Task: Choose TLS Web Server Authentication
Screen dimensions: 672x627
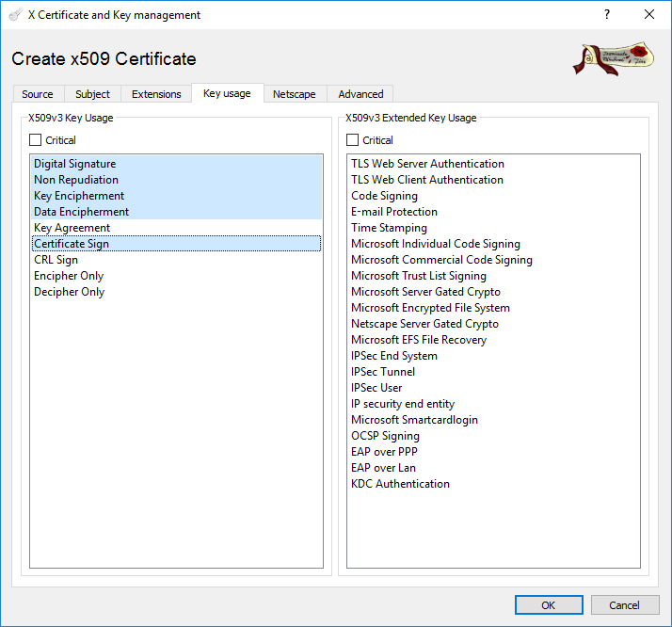Action: (x=427, y=164)
